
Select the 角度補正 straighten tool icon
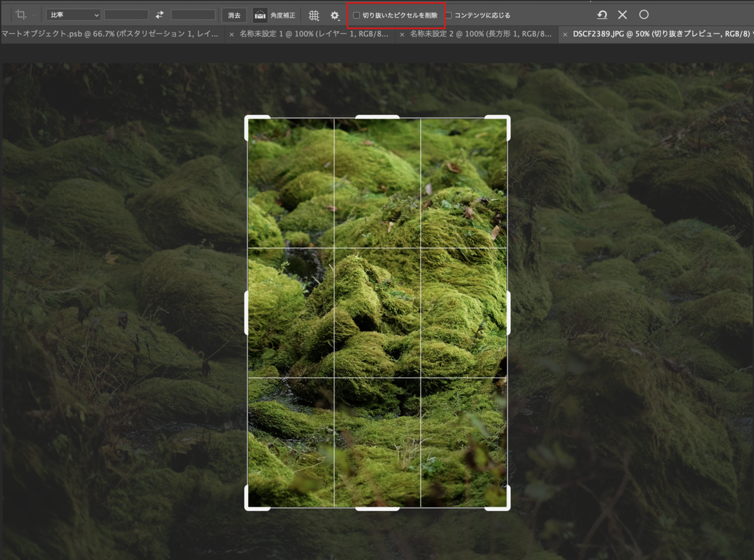260,14
